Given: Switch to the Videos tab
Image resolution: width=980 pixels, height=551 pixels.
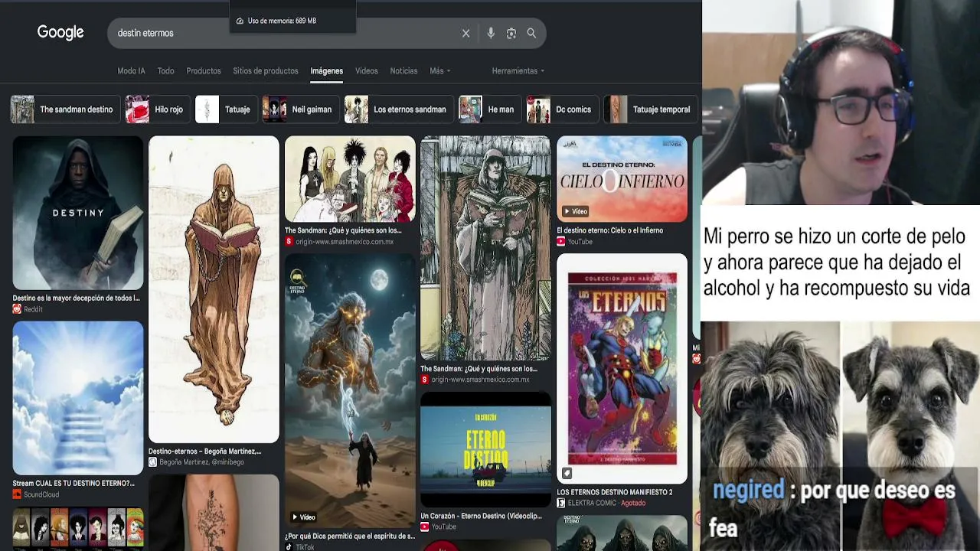Looking at the screenshot, I should point(367,70).
